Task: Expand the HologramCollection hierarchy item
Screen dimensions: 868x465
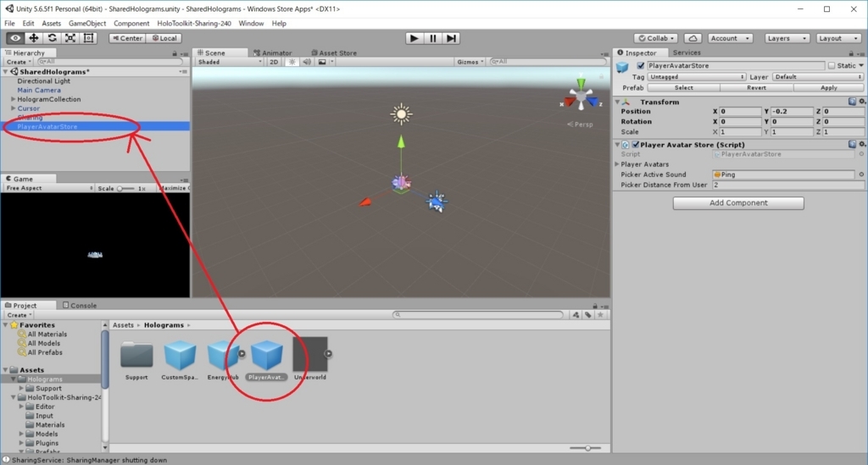Action: click(x=14, y=100)
